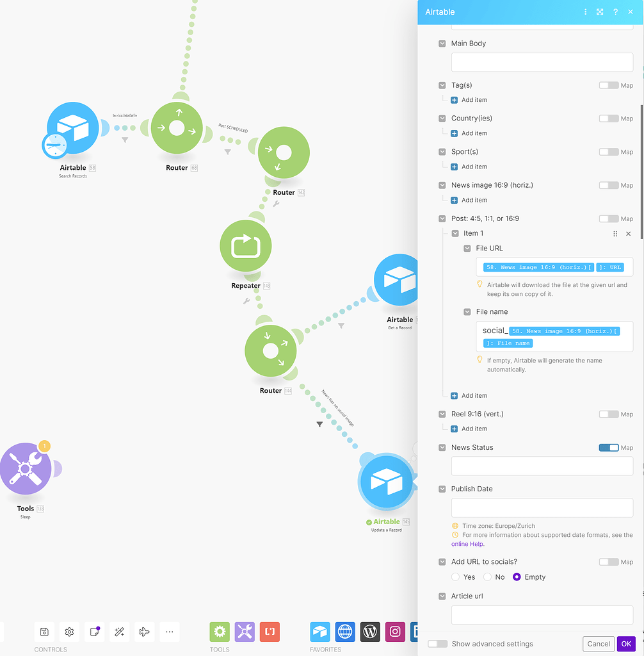Collapse the Post: 4:5, 1:1, or 16:9 section

pyautogui.click(x=442, y=218)
